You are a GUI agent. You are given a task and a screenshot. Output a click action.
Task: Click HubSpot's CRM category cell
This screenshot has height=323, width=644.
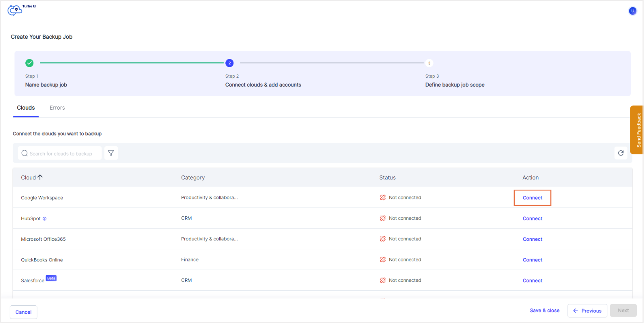186,218
